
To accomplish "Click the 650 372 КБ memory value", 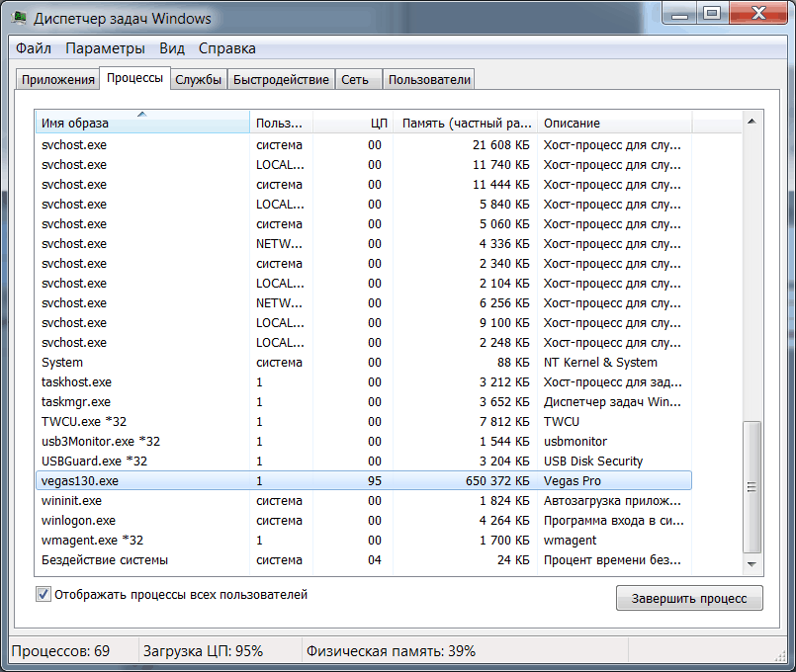I will pos(497,481).
